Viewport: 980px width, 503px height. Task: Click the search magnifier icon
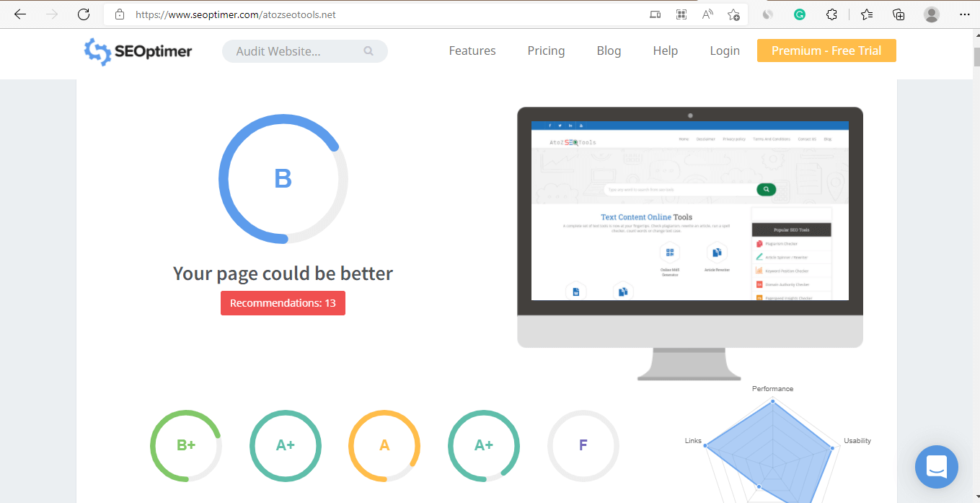[x=368, y=51]
